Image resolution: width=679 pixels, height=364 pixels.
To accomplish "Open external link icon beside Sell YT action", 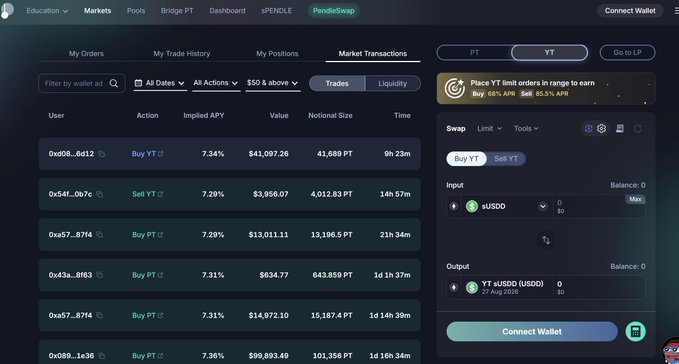I will [160, 194].
